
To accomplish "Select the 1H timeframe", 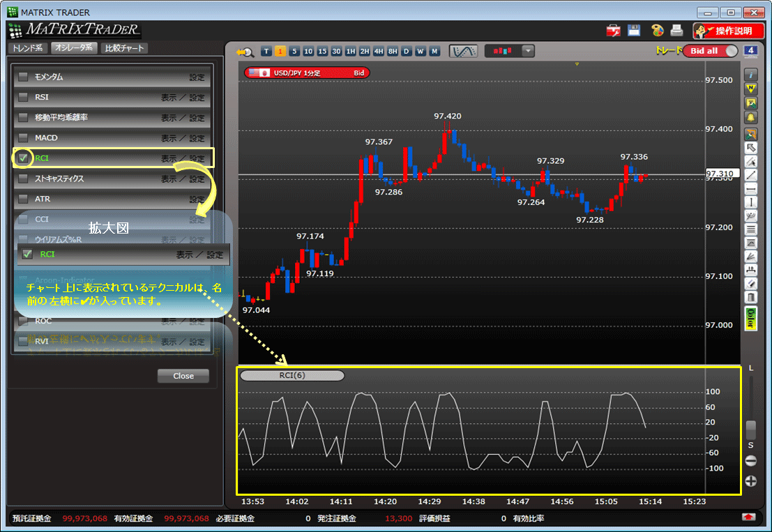I will (351, 51).
